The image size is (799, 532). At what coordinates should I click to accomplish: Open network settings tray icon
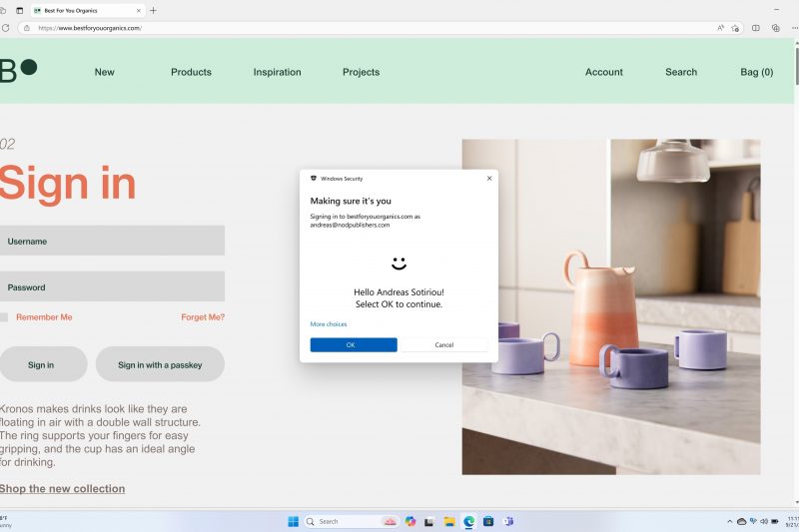[x=753, y=521]
